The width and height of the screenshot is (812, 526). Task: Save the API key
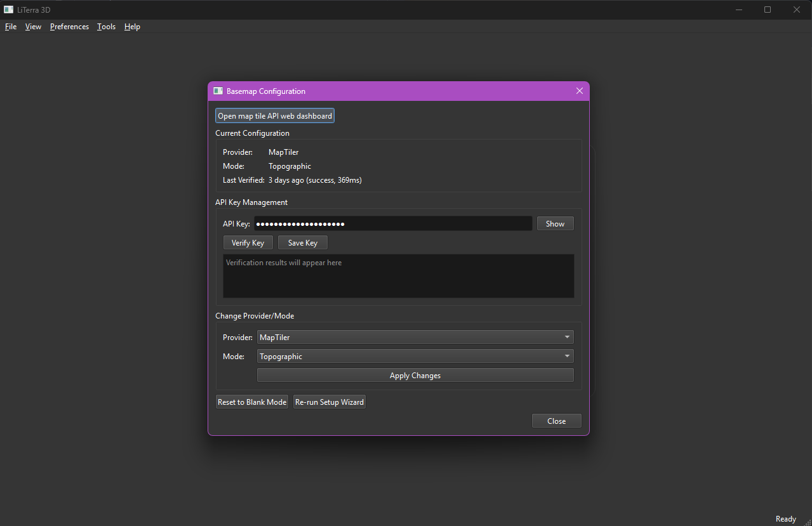click(302, 242)
